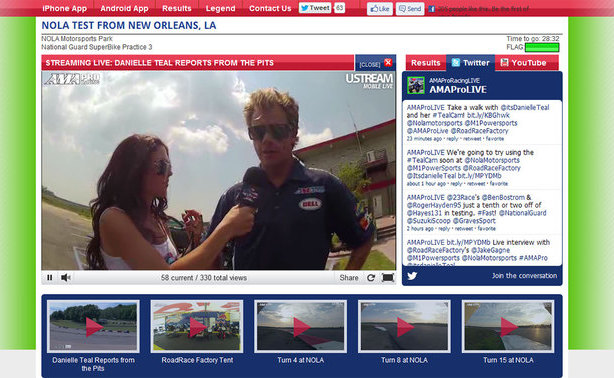Click the tweet count bubble
Viewport: 614px width, 378px height.
click(x=340, y=8)
